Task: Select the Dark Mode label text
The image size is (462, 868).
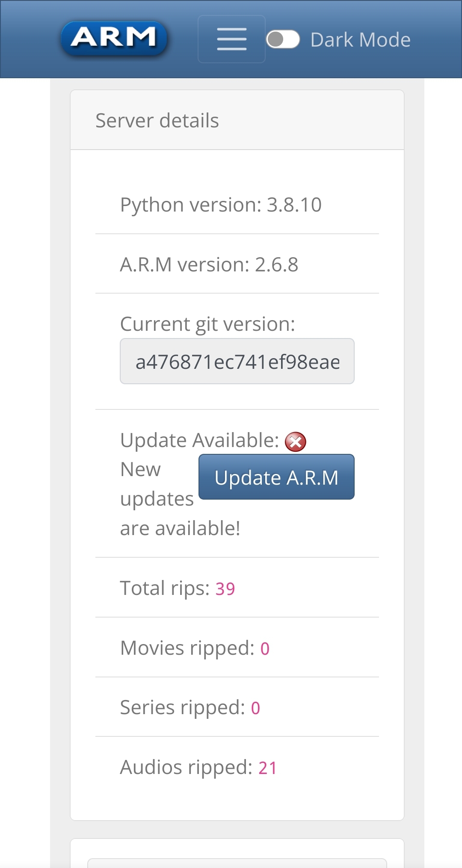Action: pyautogui.click(x=360, y=39)
